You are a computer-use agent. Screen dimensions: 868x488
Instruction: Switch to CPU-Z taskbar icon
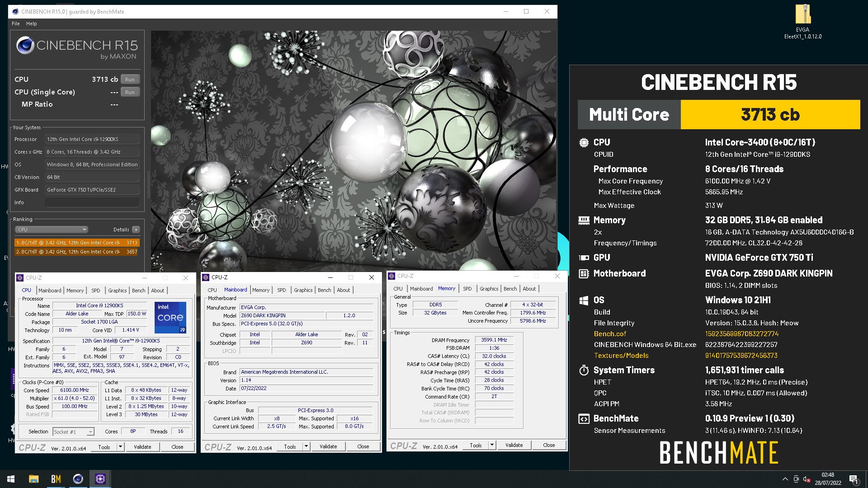point(100,479)
